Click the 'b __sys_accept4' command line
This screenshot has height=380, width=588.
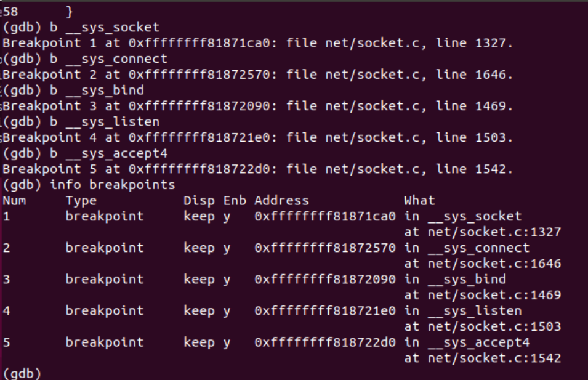[108, 153]
